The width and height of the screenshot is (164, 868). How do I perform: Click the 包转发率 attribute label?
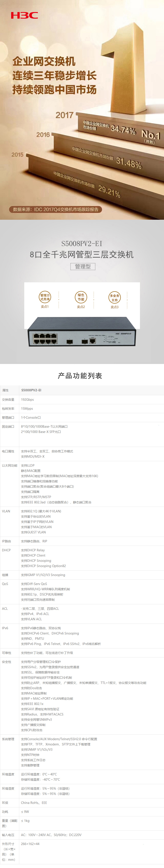(8, 408)
